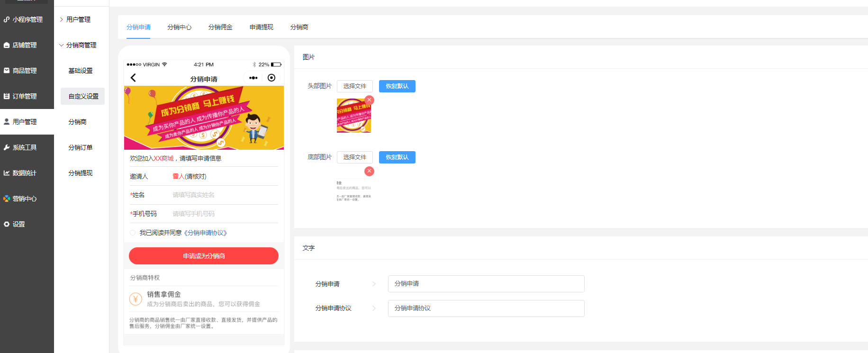
Task: Click the arrow next to 分销申请协议 text label
Action: [x=374, y=308]
